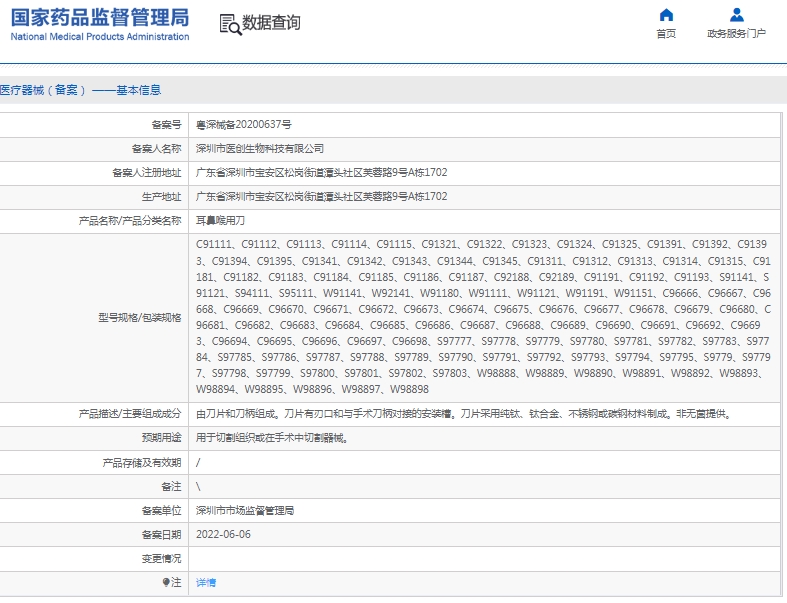Click the 备案单位 label
The width and height of the screenshot is (787, 603).
pos(161,511)
